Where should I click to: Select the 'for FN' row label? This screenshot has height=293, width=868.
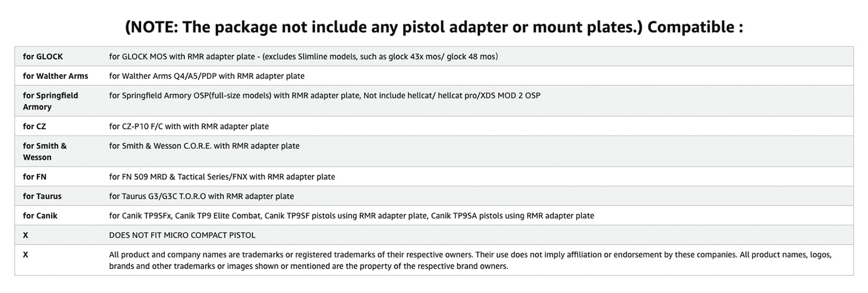pos(35,176)
